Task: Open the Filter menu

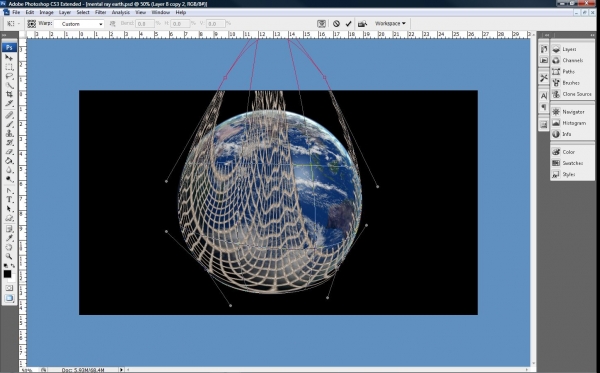Action: pyautogui.click(x=100, y=12)
